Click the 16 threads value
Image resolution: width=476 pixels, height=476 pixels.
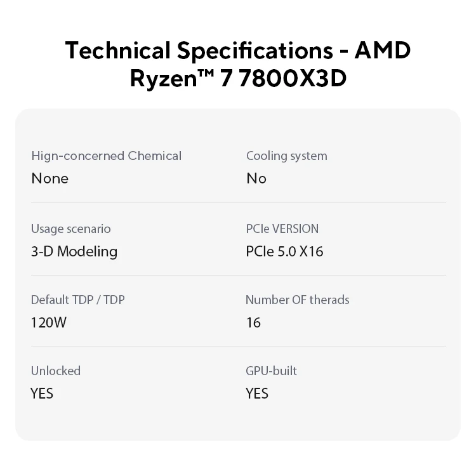point(253,322)
